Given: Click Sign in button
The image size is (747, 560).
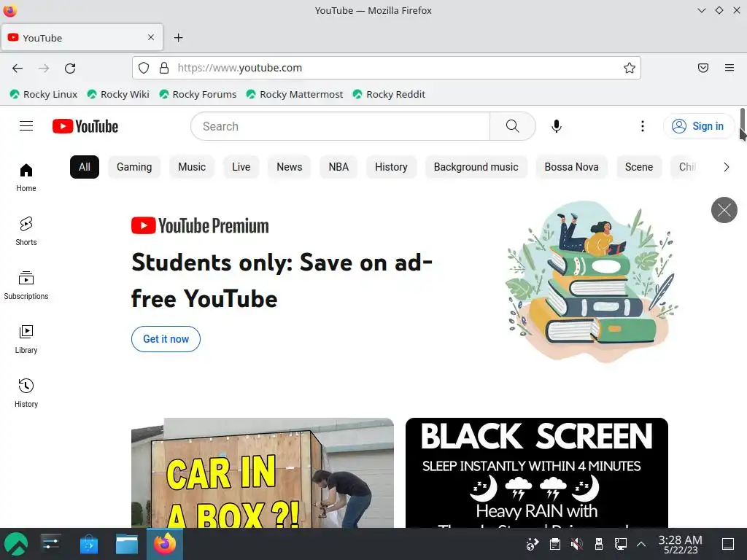Looking at the screenshot, I should [x=698, y=126].
